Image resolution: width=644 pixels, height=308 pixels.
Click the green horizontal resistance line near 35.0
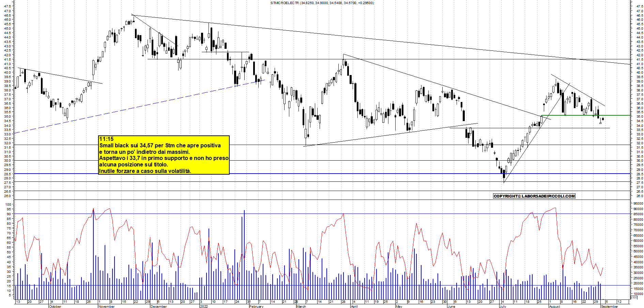[585, 115]
